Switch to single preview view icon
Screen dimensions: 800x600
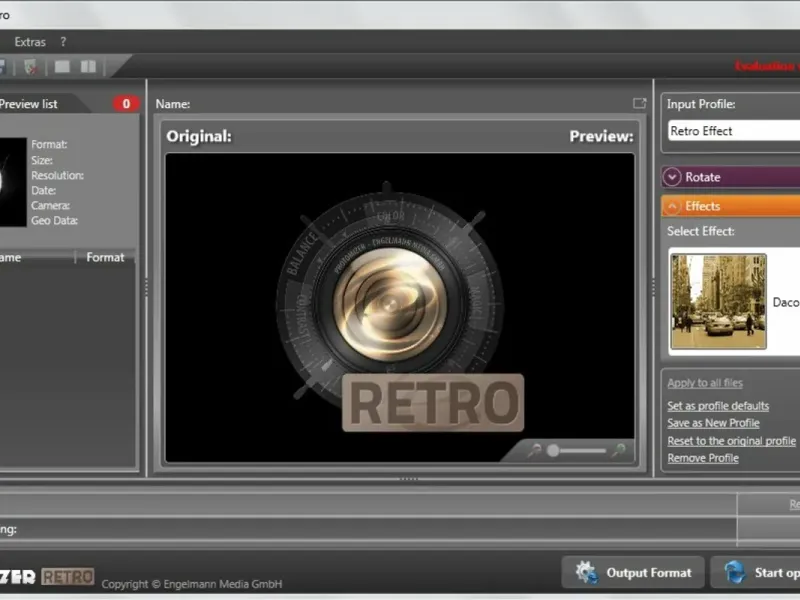[x=62, y=67]
